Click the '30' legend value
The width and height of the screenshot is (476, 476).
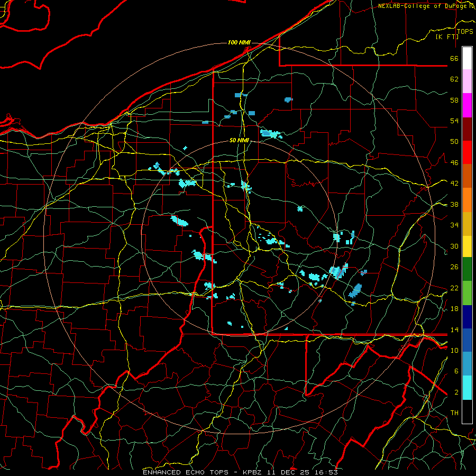coord(454,246)
